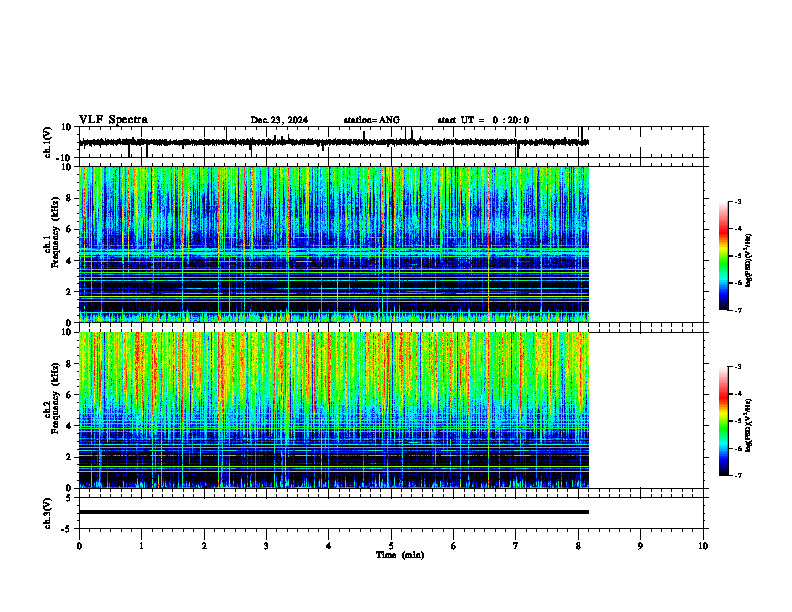
Task: Click the '4' kHz tick of ch.2 spectrogram
Action: [70, 426]
